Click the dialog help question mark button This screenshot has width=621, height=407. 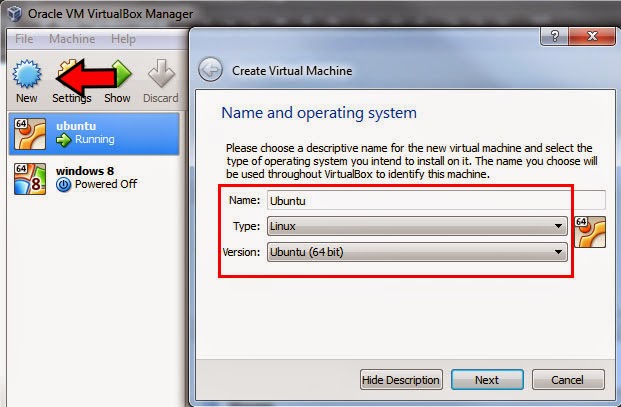(x=554, y=36)
